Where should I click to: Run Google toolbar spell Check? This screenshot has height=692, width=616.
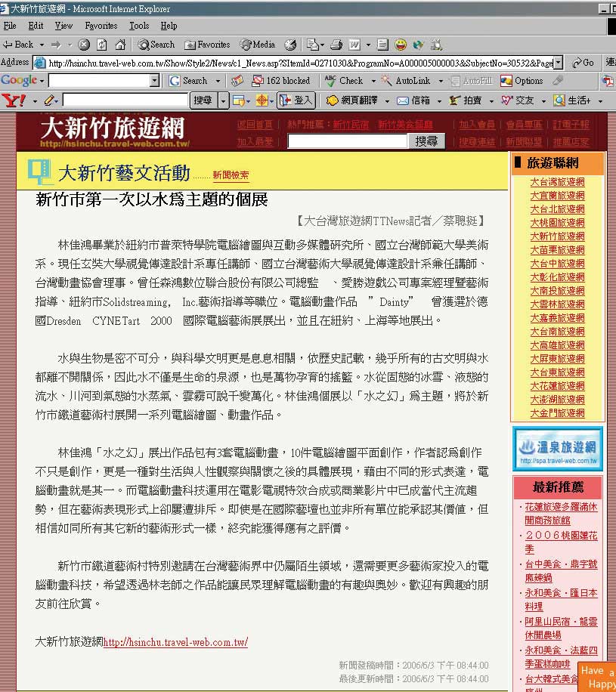(x=344, y=81)
